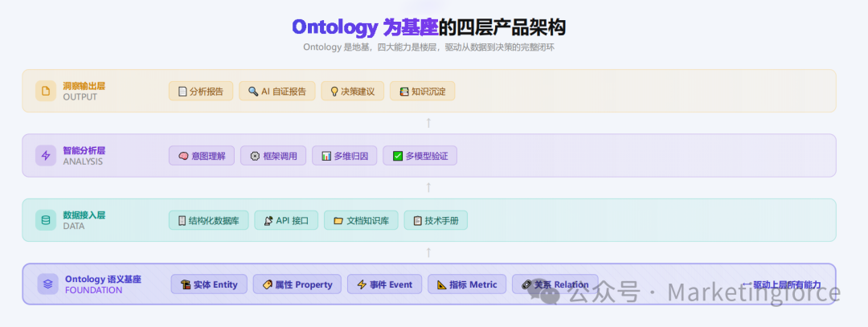Screen dimensions: 868x327
Task: Click the layers icon beside Ontology 语义基座
Action: pyautogui.click(x=47, y=284)
